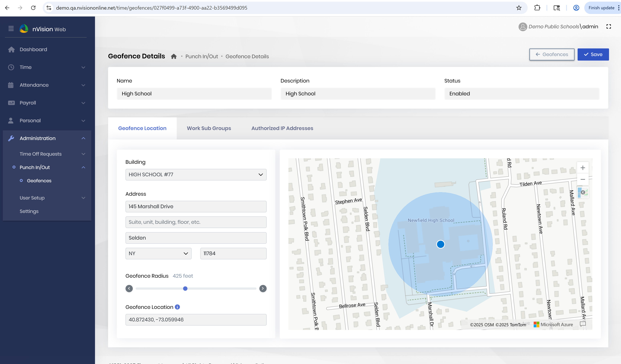Zoom out on the map

pos(582,179)
